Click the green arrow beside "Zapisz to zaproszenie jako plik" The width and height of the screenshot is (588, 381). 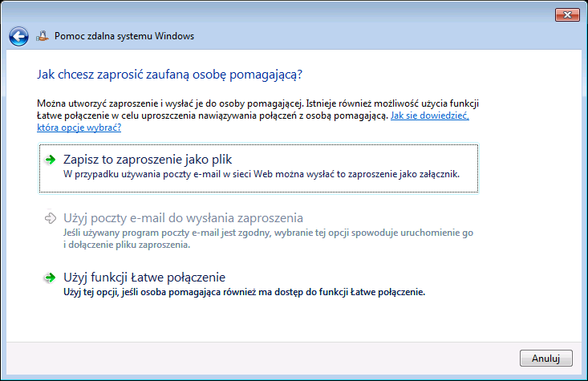click(51, 160)
